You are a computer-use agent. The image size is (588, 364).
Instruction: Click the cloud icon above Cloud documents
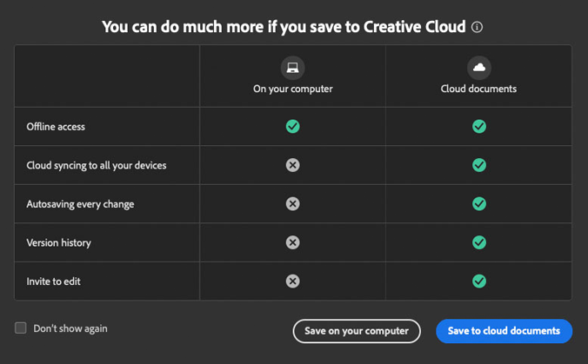pos(479,68)
